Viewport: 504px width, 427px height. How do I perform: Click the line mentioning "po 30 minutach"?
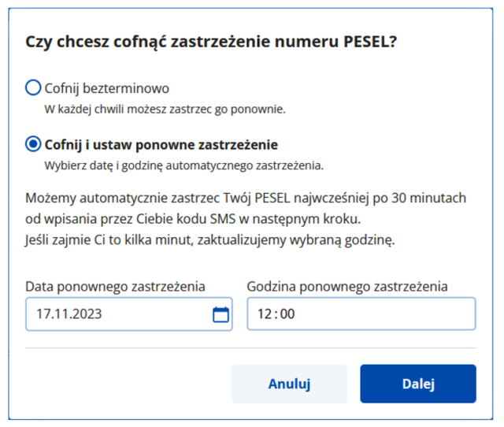tap(246, 198)
